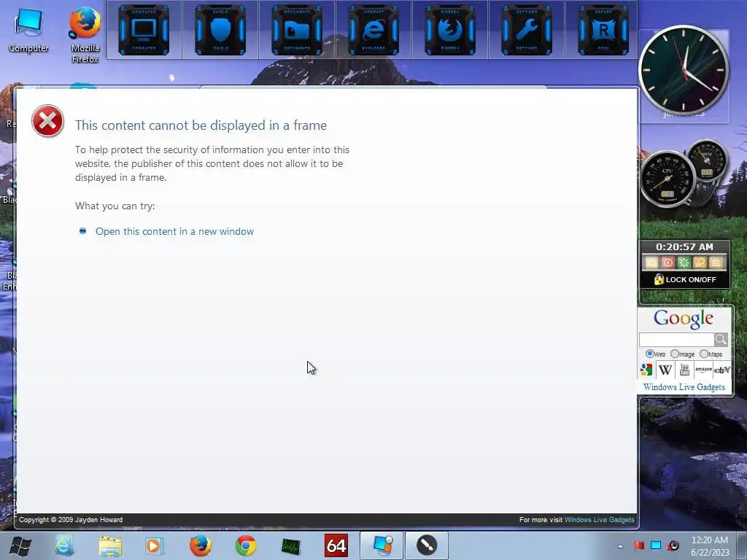Select the Web radio button
Image resolution: width=747 pixels, height=560 pixels.
pos(649,354)
